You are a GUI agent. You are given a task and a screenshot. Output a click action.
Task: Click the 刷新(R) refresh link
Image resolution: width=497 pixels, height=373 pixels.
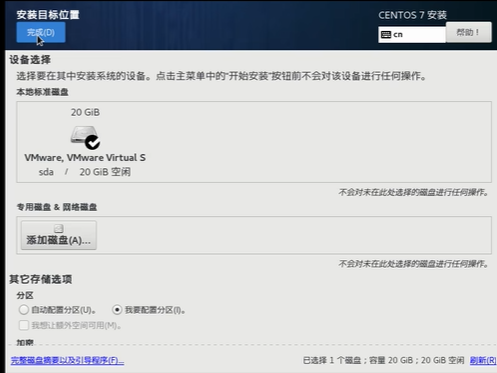point(483,360)
